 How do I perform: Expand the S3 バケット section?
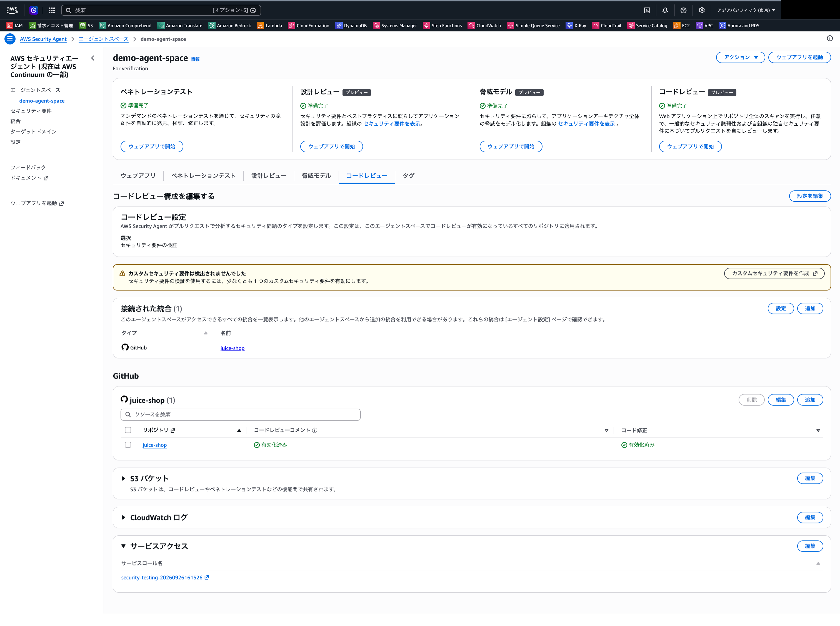click(123, 478)
